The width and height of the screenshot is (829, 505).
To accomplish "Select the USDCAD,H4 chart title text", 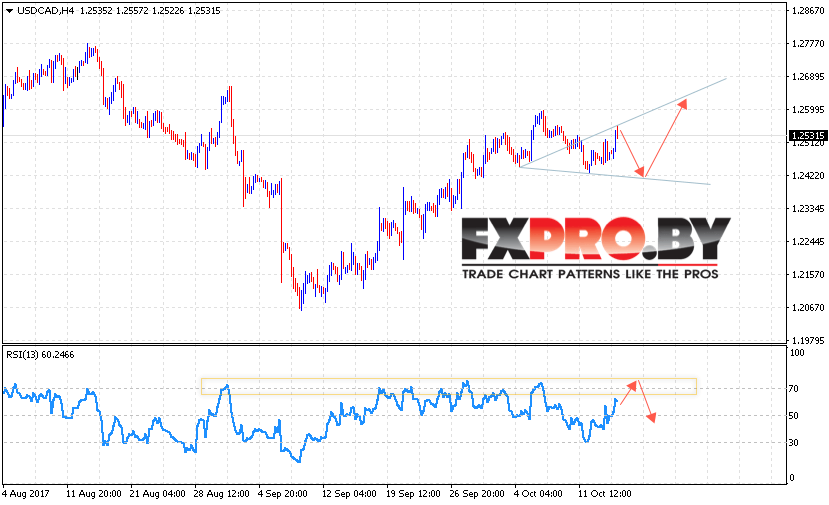I will (45, 11).
